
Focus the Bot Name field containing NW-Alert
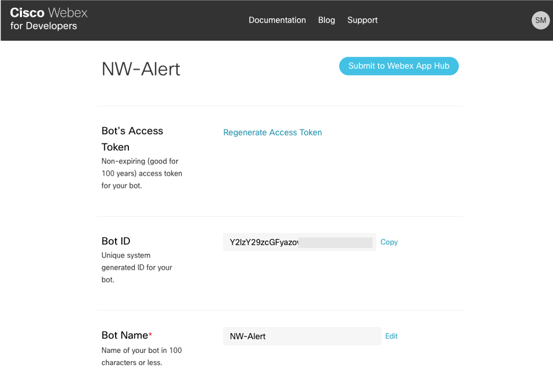tap(301, 336)
